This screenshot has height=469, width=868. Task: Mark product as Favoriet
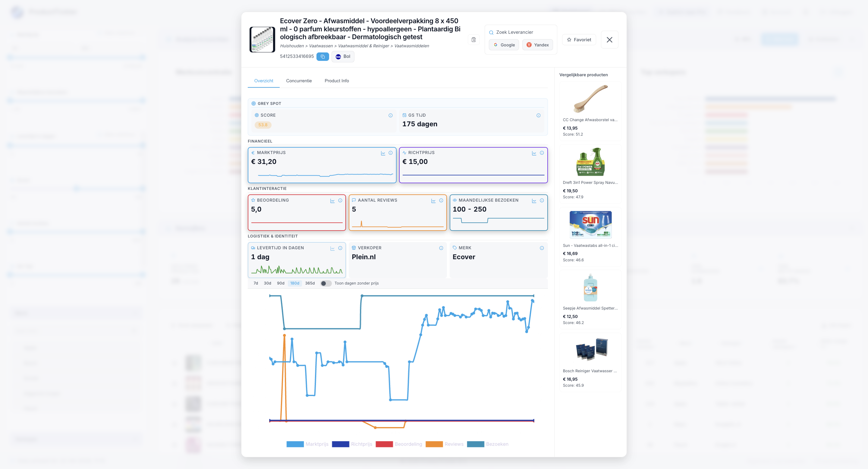[579, 40]
